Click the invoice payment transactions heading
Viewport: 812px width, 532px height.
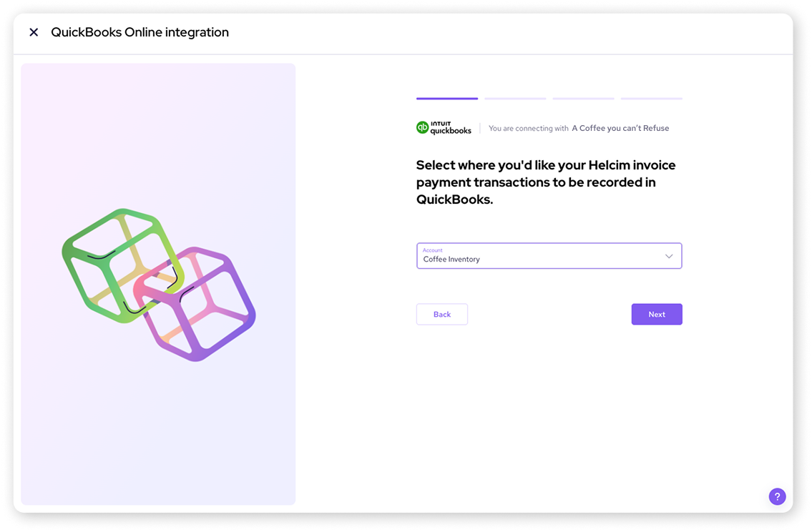point(546,182)
